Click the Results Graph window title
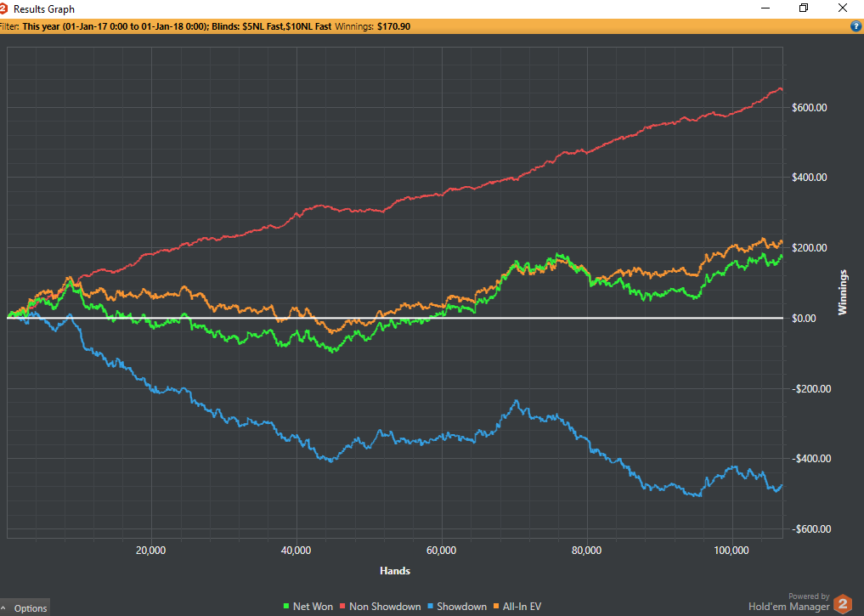864x616 pixels. tap(44, 8)
